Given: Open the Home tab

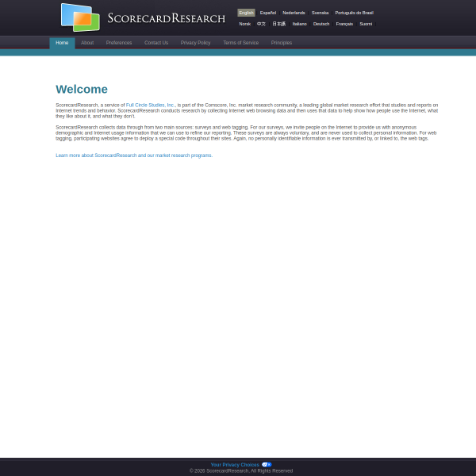Looking at the screenshot, I should (x=62, y=43).
